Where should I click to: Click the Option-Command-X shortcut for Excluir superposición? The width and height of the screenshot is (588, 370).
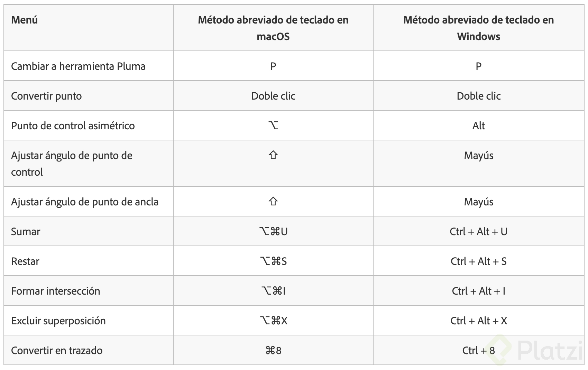(273, 321)
